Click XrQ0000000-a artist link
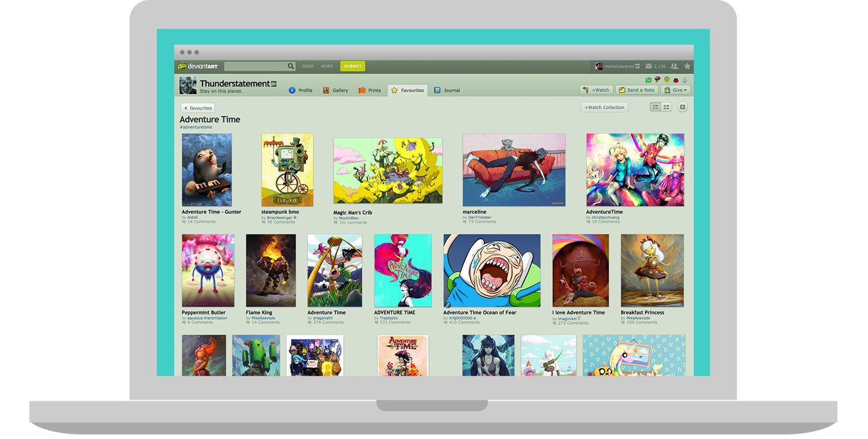The image size is (868, 439). pos(462,318)
